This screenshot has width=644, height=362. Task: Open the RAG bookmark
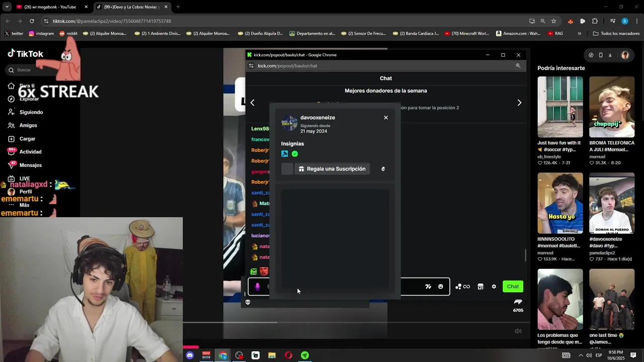(x=555, y=34)
